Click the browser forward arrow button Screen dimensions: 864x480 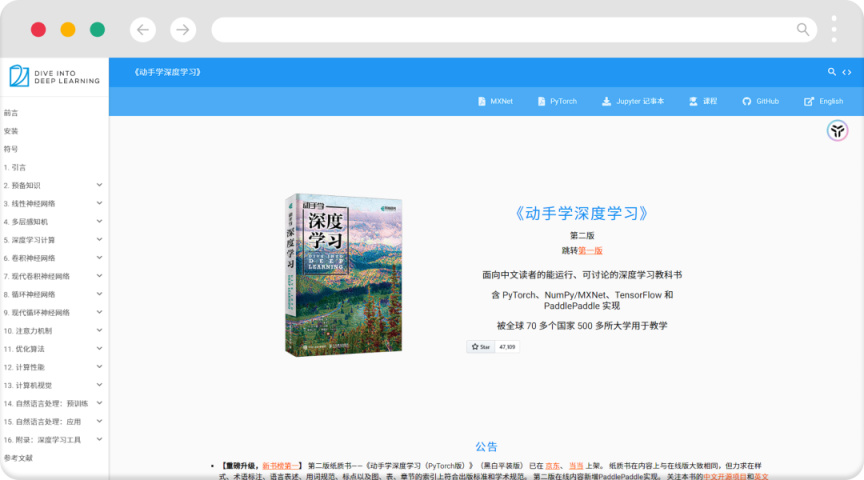tap(183, 30)
